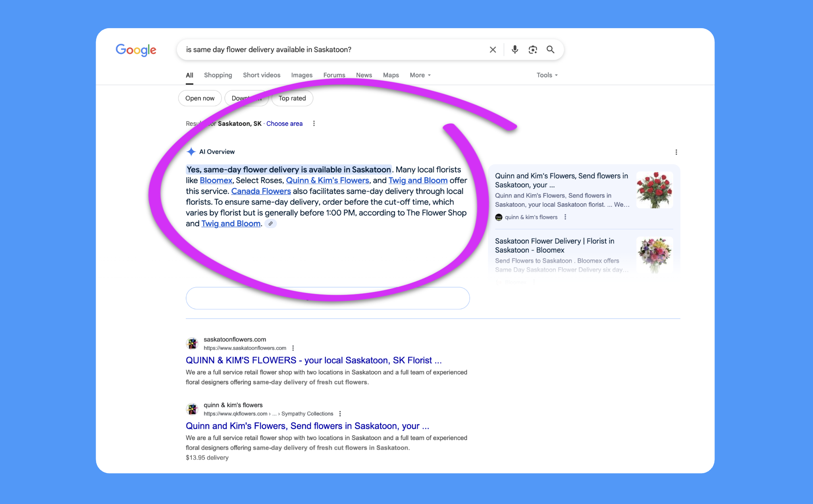Image resolution: width=813 pixels, height=504 pixels.
Task: Toggle the Open now filter chip
Action: [x=200, y=98]
